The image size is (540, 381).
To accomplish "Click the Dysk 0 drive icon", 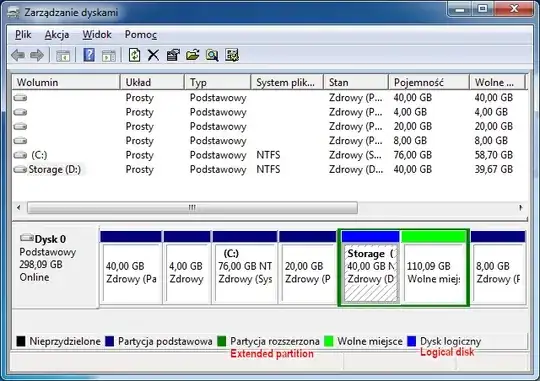I will [27, 238].
